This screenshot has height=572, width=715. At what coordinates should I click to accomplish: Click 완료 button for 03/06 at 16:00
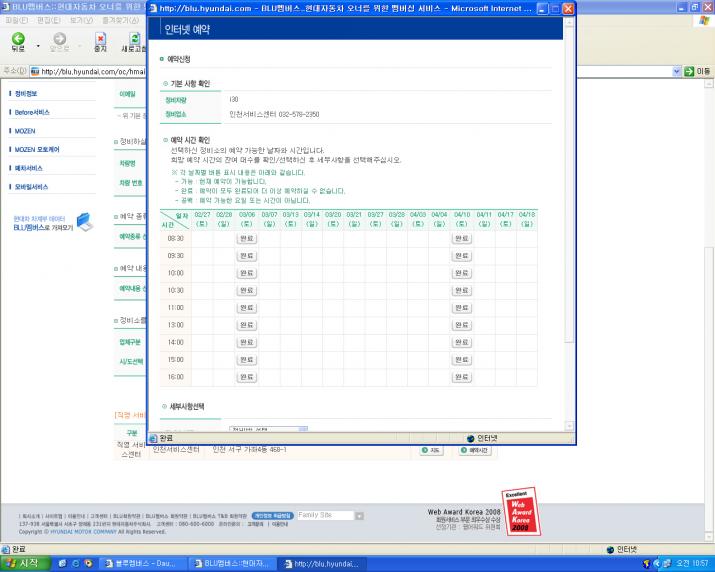point(247,377)
